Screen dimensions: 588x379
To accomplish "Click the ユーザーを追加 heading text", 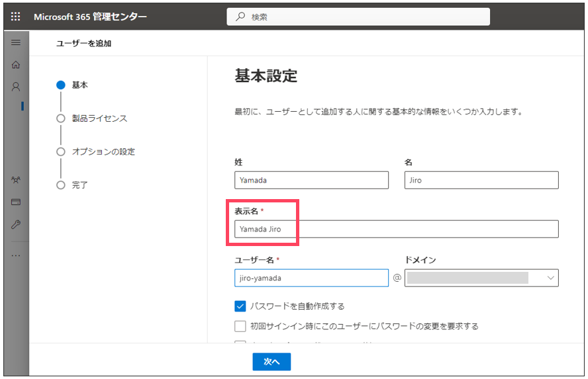I will 83,44.
